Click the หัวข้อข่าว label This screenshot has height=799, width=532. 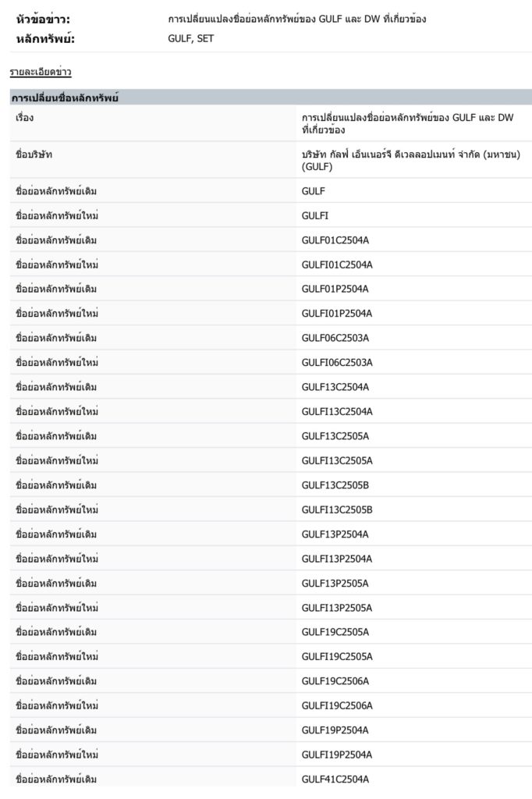pyautogui.click(x=47, y=19)
